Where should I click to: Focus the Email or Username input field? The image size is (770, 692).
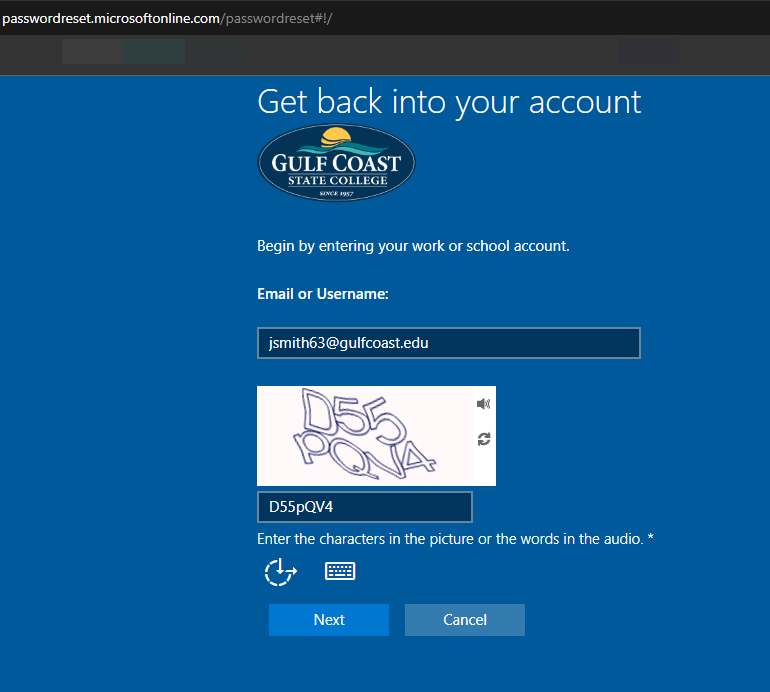pyautogui.click(x=448, y=343)
